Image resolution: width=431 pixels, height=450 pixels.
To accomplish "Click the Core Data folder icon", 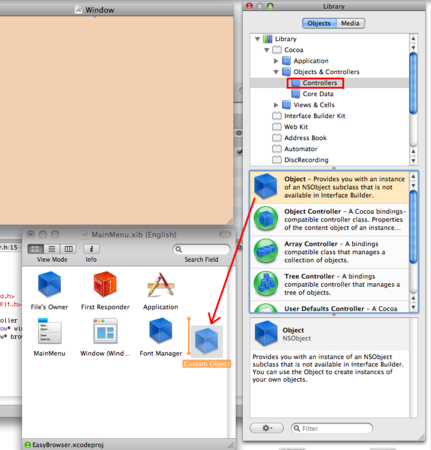I will tap(296, 94).
